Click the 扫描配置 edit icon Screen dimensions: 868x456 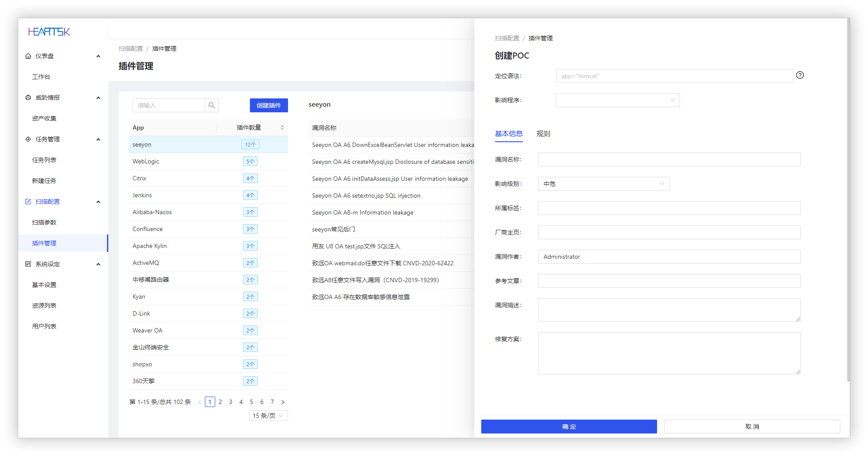coord(28,202)
